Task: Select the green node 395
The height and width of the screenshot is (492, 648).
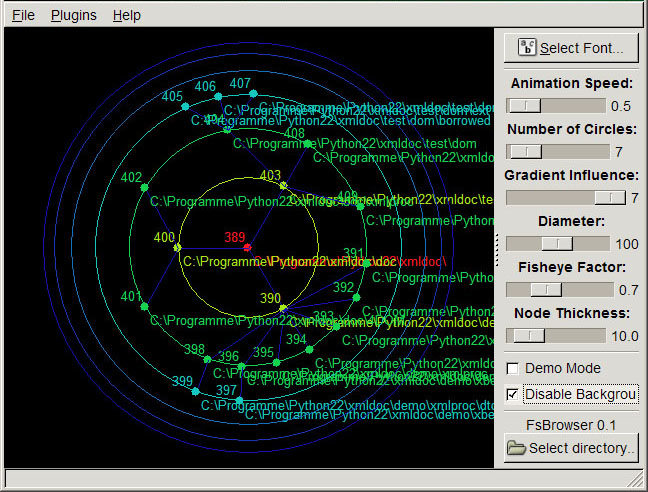Action: 276,363
